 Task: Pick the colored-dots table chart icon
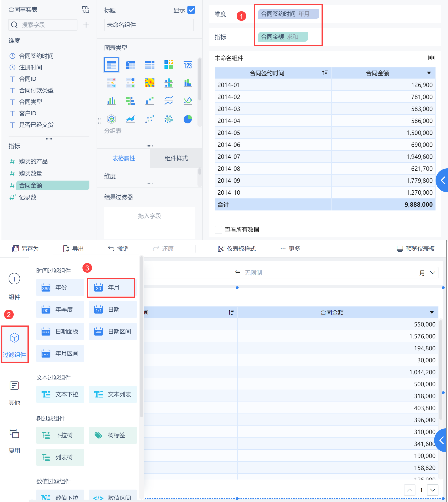(131, 83)
